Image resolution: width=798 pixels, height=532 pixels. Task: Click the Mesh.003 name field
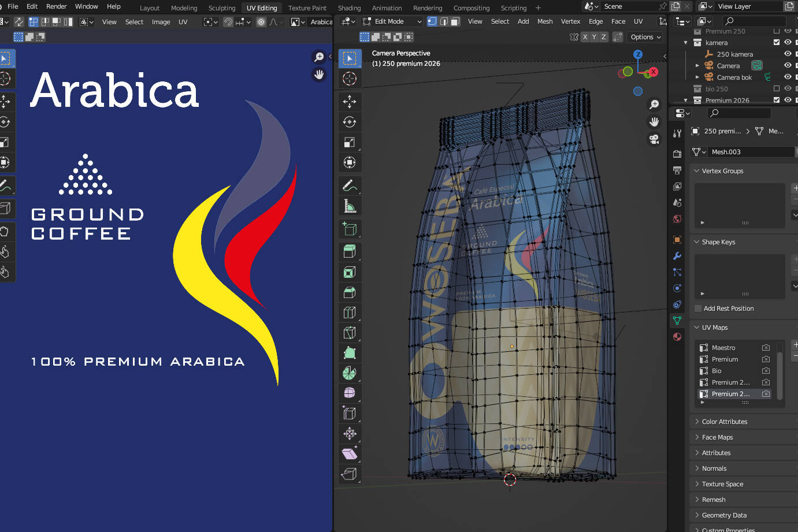[751, 152]
